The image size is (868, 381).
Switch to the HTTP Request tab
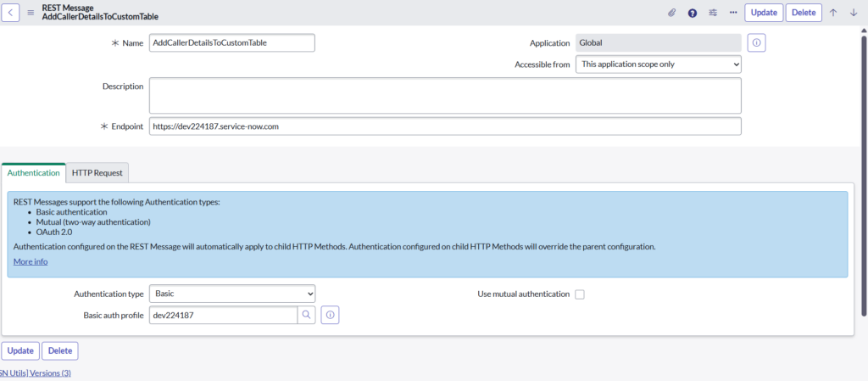(x=97, y=173)
